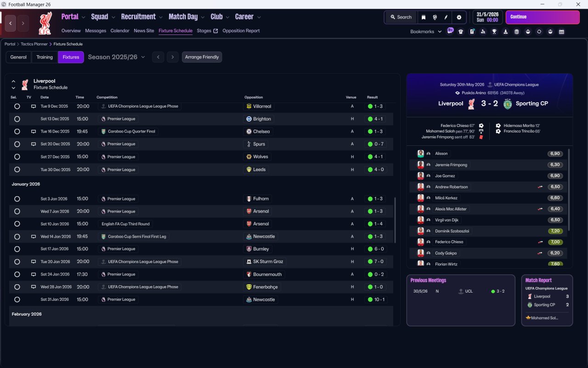Click the TV icon on the Fenerbahçe row
The height and width of the screenshot is (368, 588).
tap(33, 287)
